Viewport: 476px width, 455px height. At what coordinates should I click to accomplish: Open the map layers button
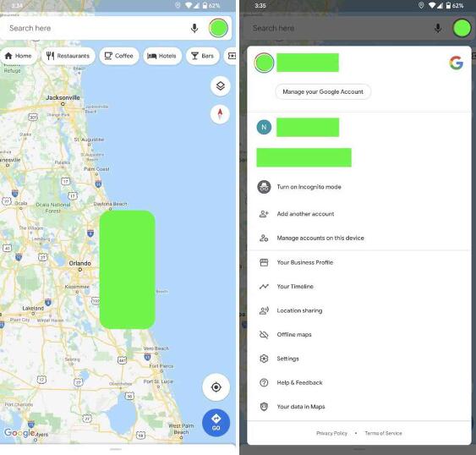tap(220, 86)
